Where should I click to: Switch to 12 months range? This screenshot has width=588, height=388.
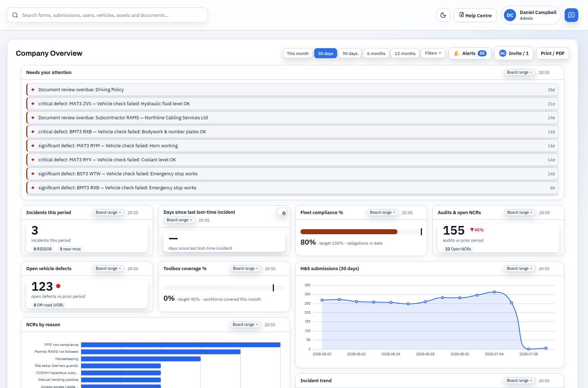point(405,53)
